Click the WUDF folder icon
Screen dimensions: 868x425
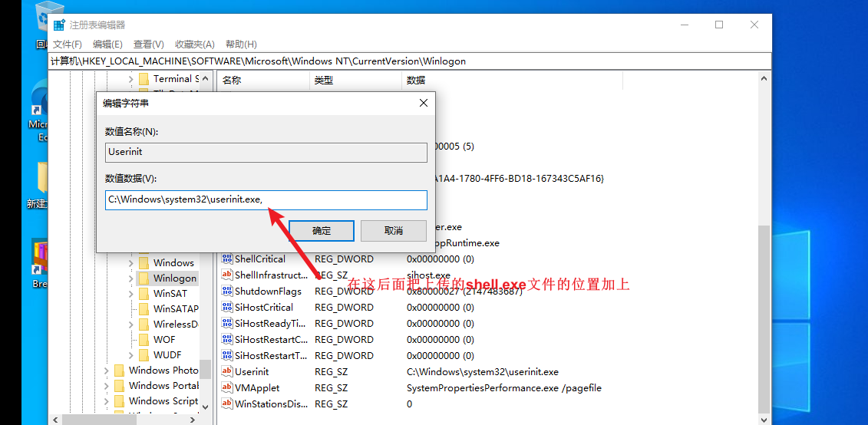[144, 354]
